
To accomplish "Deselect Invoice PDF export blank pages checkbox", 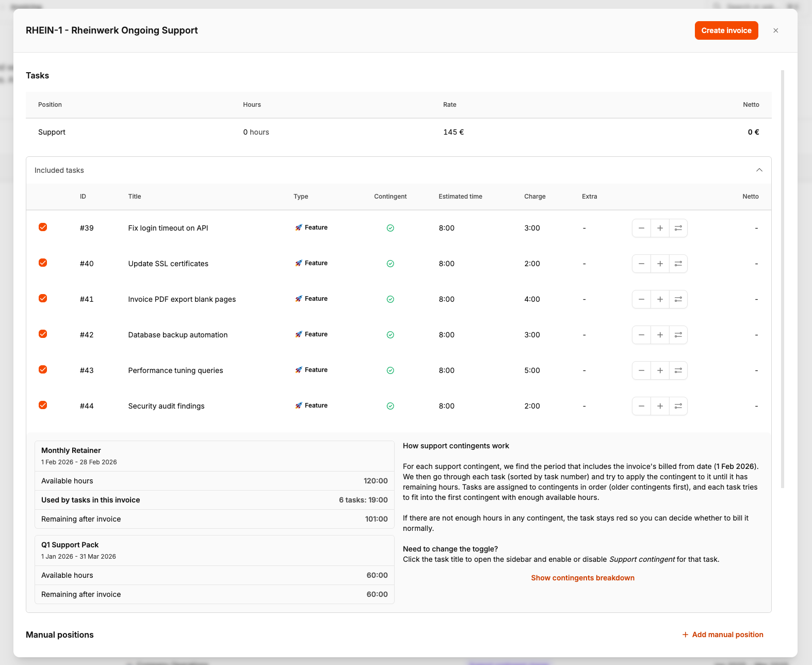I will 43,299.
